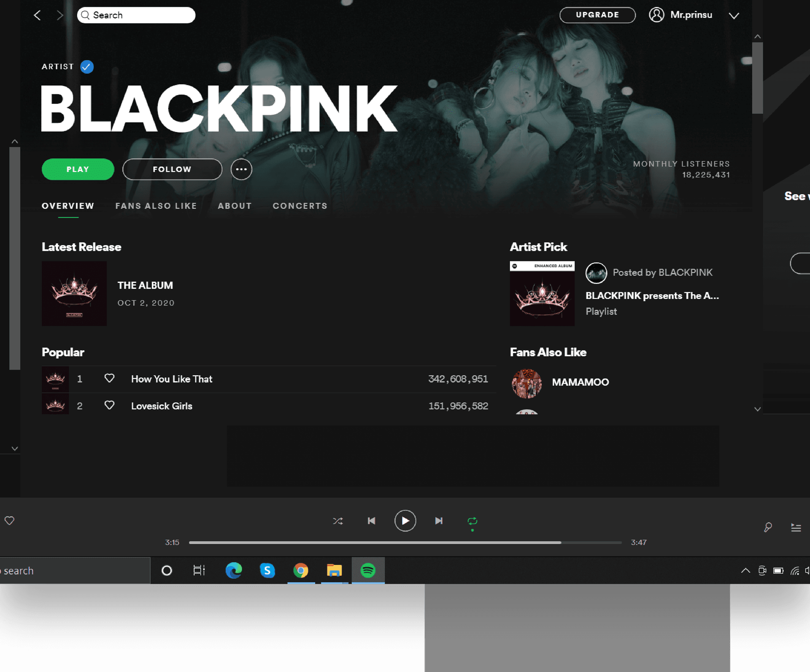Click Lovesick Girls album thumbnail
The width and height of the screenshot is (810, 672).
55,404
